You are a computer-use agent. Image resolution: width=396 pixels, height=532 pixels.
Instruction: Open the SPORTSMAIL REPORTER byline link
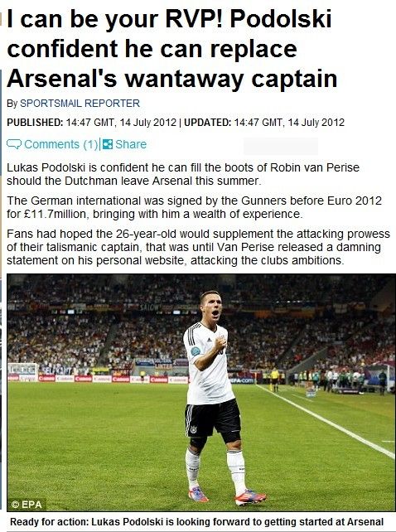coord(80,103)
